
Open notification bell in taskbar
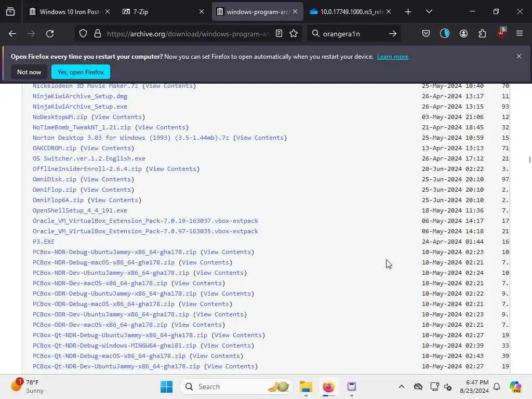pos(497,387)
